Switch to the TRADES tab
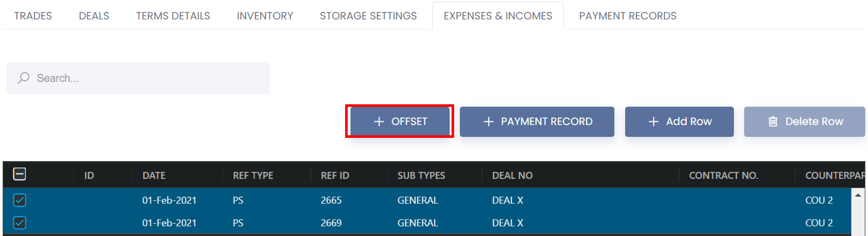The width and height of the screenshot is (868, 236). [33, 16]
